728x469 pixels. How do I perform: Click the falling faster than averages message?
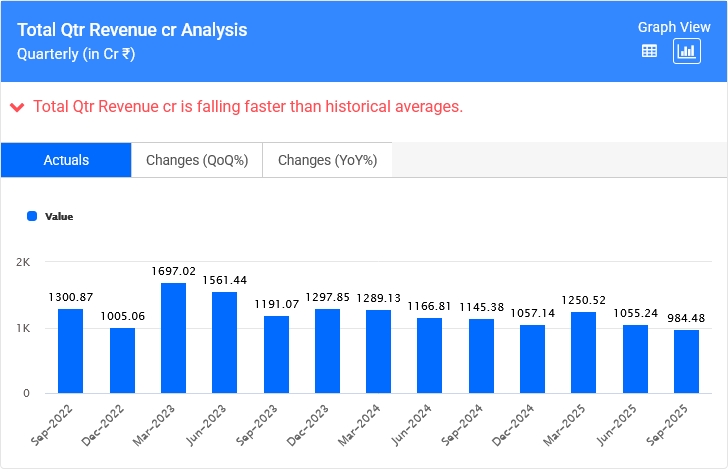pyautogui.click(x=248, y=107)
